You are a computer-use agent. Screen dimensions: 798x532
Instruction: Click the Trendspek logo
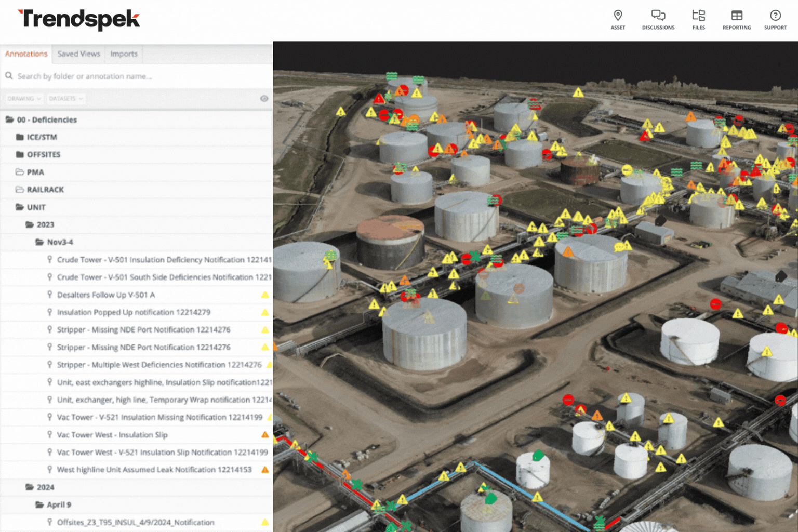coord(78,20)
